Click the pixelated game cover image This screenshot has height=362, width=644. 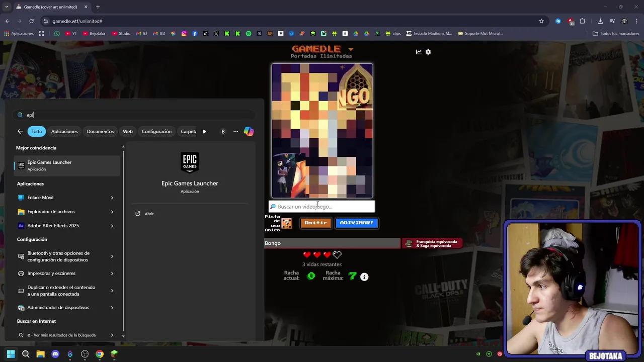click(323, 131)
